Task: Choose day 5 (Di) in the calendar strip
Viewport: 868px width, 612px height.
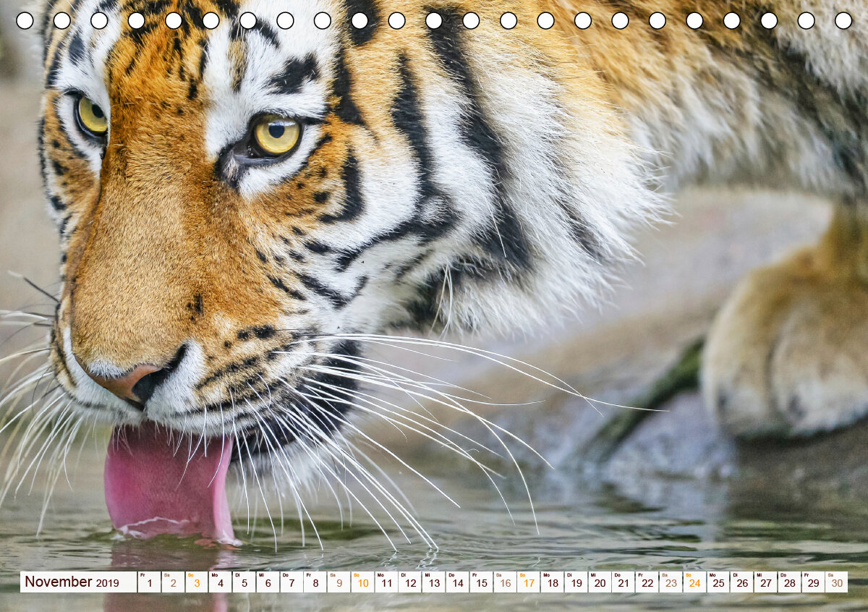Action: tap(244, 582)
